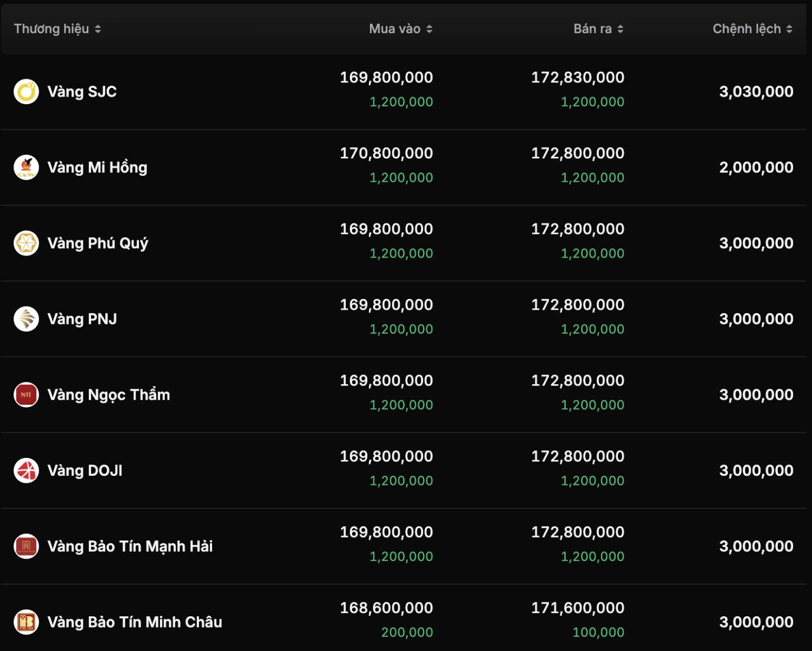Image resolution: width=812 pixels, height=651 pixels.
Task: Open the Vàng Bảo Tín Minh Châu name link
Action: pyautogui.click(x=135, y=622)
